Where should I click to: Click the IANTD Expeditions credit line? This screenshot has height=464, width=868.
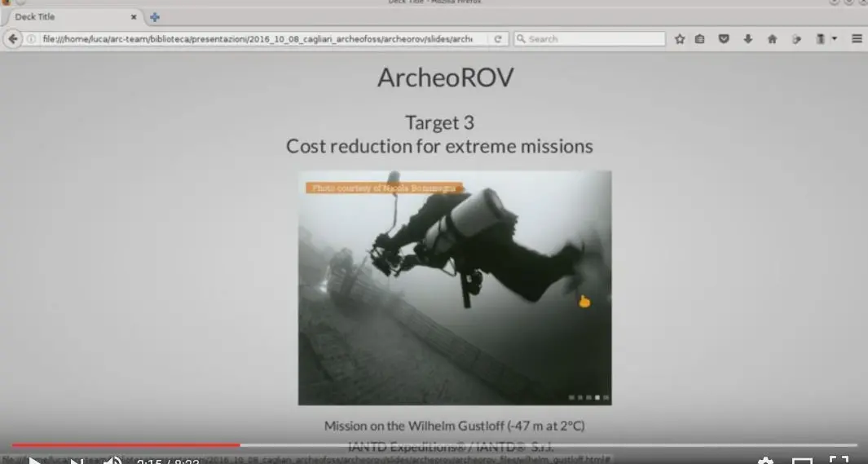pos(451,447)
